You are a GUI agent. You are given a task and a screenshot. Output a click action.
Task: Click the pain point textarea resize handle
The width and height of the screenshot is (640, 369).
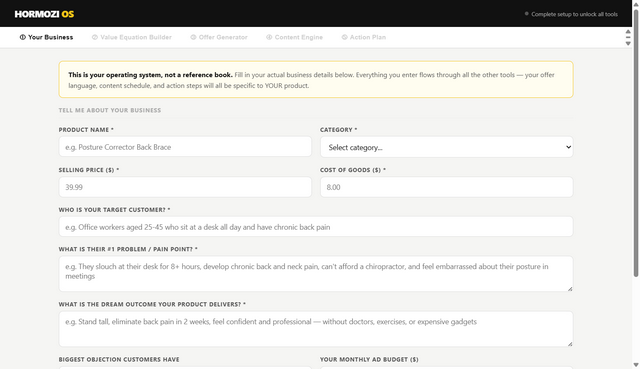pyautogui.click(x=570, y=289)
